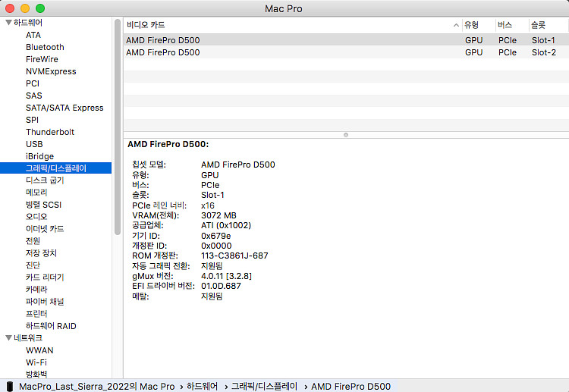Open 디스크 굽기 entry

(45, 180)
